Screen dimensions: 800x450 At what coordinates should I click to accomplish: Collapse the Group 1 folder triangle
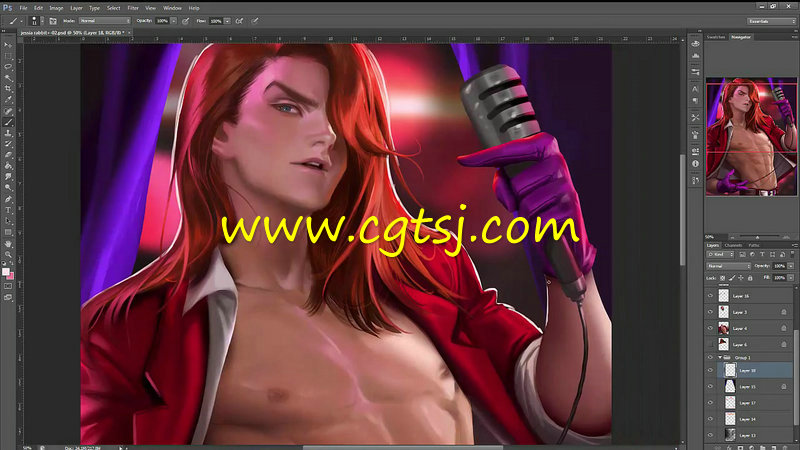coord(720,358)
